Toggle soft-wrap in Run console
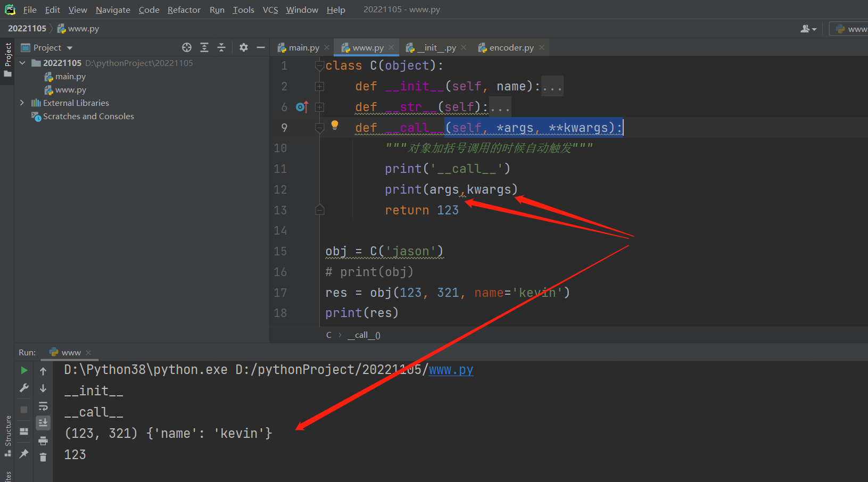 point(43,406)
